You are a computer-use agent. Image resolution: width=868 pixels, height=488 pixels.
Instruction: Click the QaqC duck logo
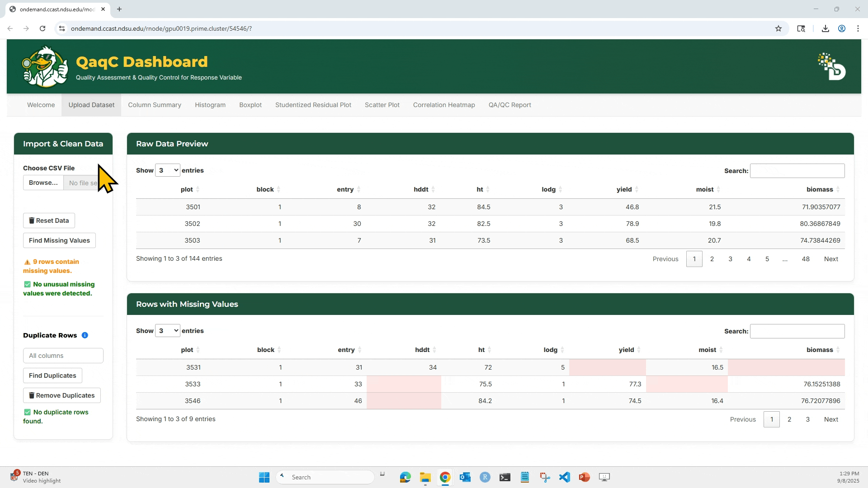coord(45,67)
